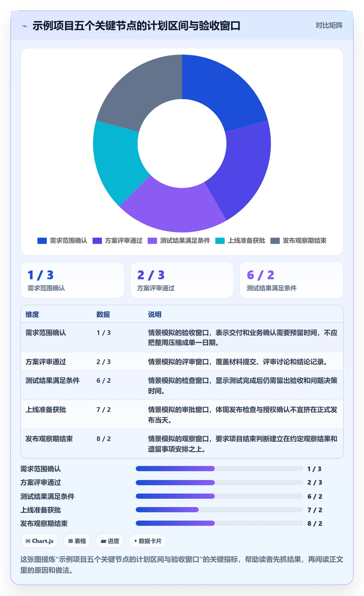Click table value 7 / 2
The height and width of the screenshot is (596, 364).
(x=104, y=410)
